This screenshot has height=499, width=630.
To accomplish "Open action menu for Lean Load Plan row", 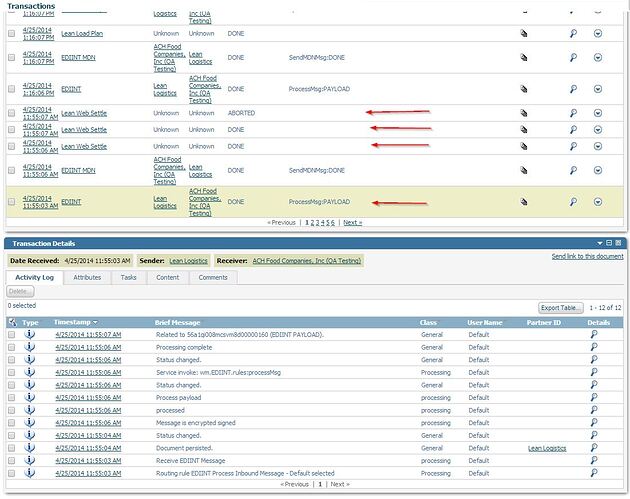I will (x=598, y=34).
